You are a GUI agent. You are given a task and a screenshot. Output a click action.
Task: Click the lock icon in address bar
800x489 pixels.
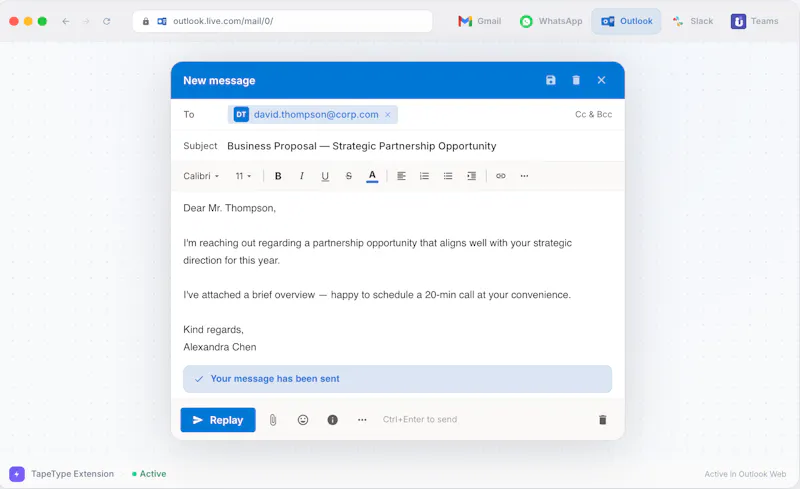point(146,21)
